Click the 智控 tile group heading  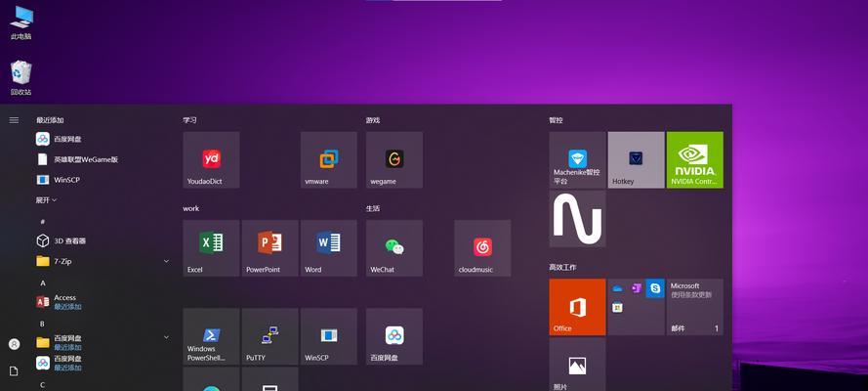pos(556,120)
